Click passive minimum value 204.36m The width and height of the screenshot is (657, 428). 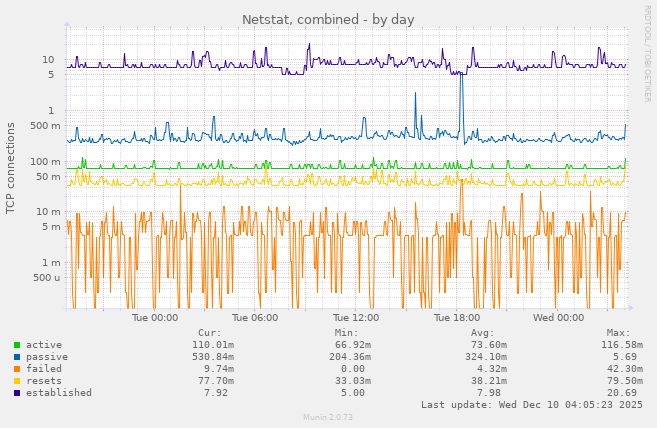point(349,357)
